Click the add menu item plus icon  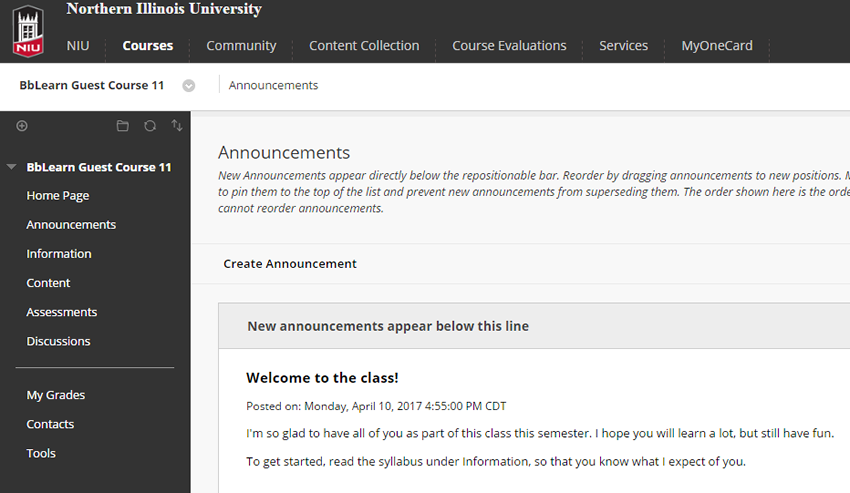22,126
